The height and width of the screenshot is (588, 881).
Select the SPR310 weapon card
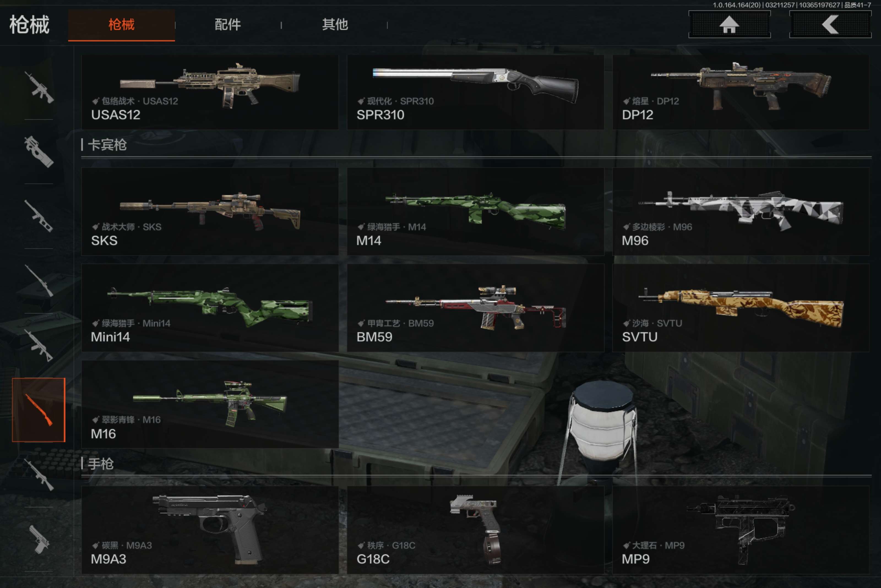coord(475,92)
